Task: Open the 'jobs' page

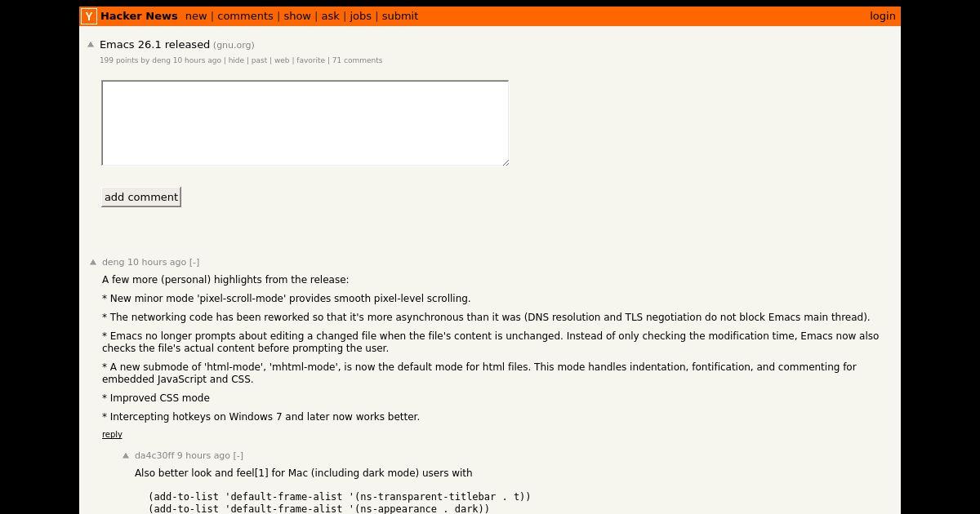Action: (x=360, y=16)
